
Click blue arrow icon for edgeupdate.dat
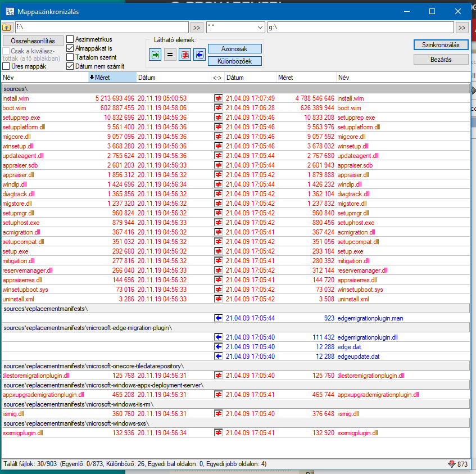[x=218, y=356]
